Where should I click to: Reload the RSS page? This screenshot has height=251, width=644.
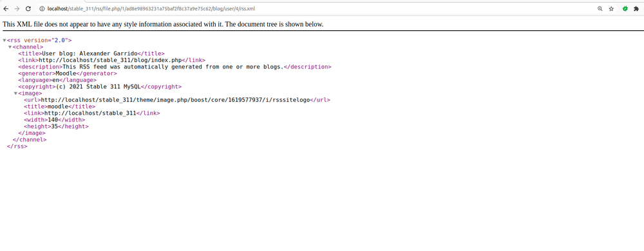tap(28, 8)
